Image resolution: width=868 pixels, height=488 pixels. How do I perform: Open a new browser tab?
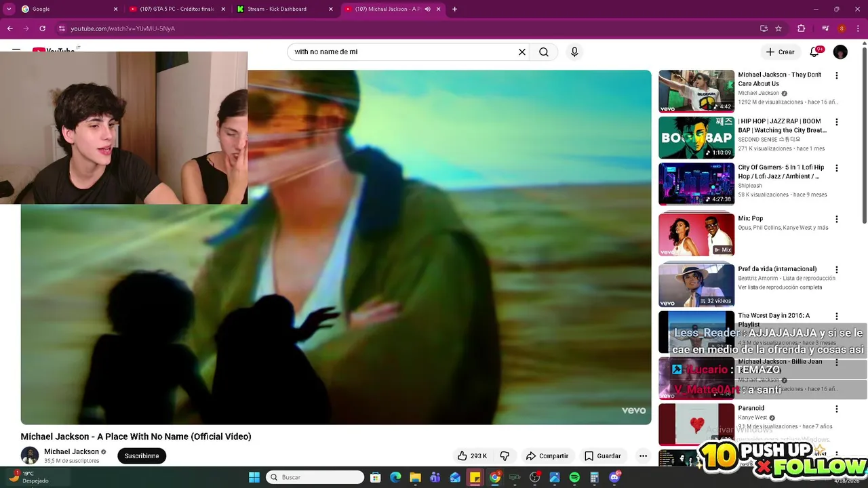pos(454,9)
